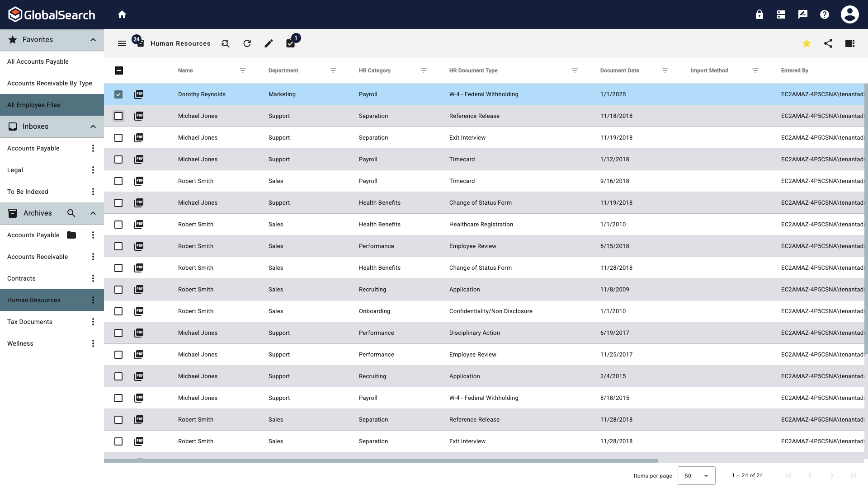Viewport: 868px width, 488px height.
Task: Check the Robert Smith Healthcare Registration row
Action: (x=118, y=225)
